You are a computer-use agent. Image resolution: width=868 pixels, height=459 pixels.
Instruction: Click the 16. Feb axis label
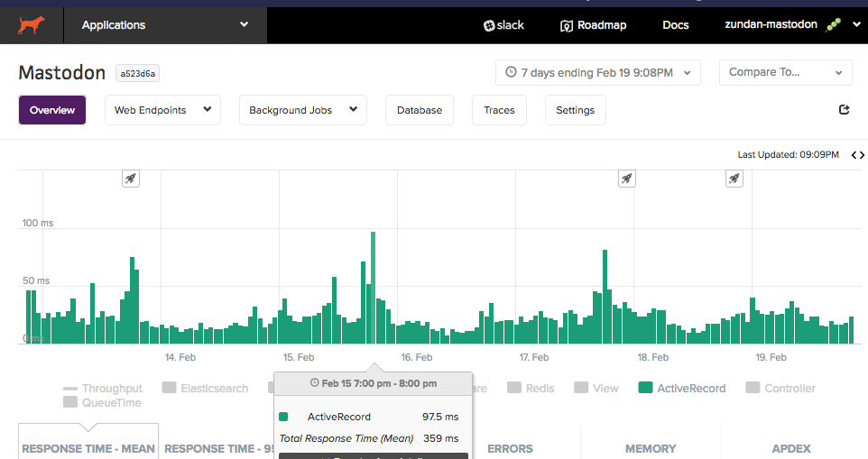pyautogui.click(x=417, y=357)
